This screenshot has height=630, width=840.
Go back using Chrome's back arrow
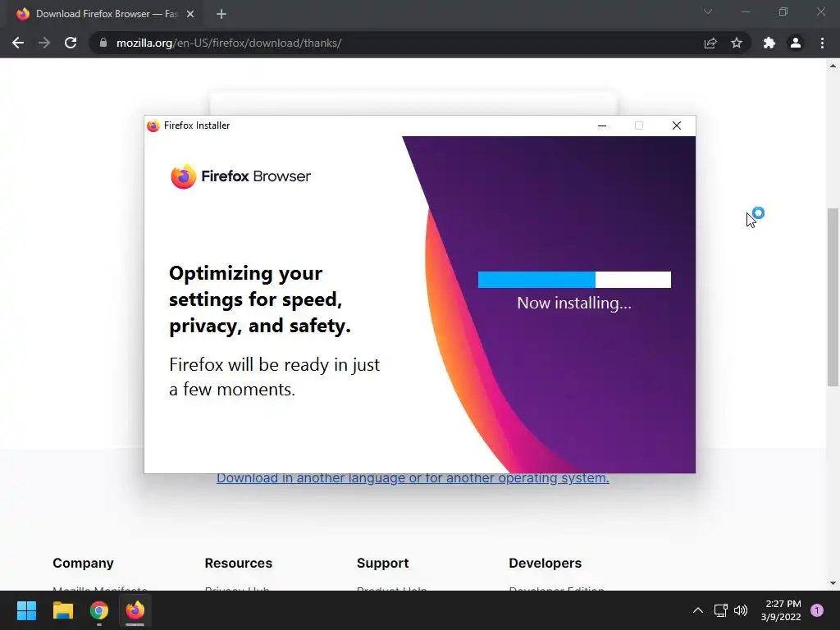coord(18,43)
